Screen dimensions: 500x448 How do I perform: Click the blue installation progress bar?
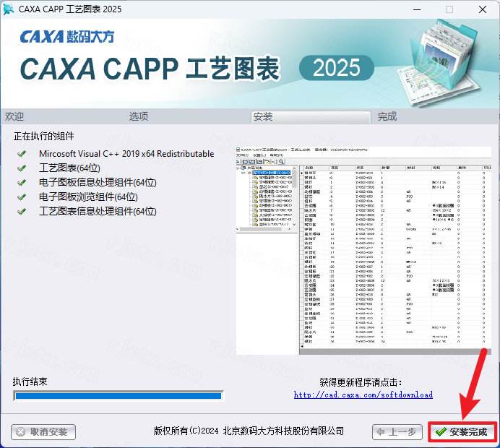click(x=118, y=395)
